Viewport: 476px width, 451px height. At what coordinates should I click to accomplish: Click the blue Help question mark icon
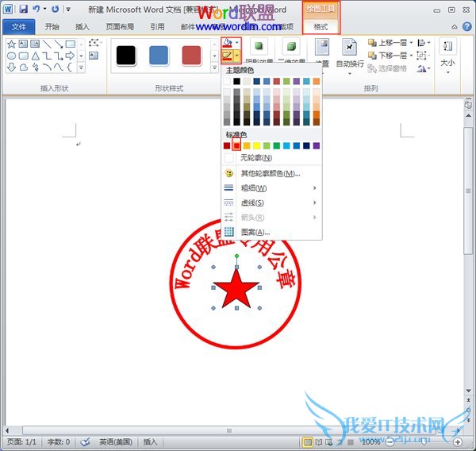(467, 27)
